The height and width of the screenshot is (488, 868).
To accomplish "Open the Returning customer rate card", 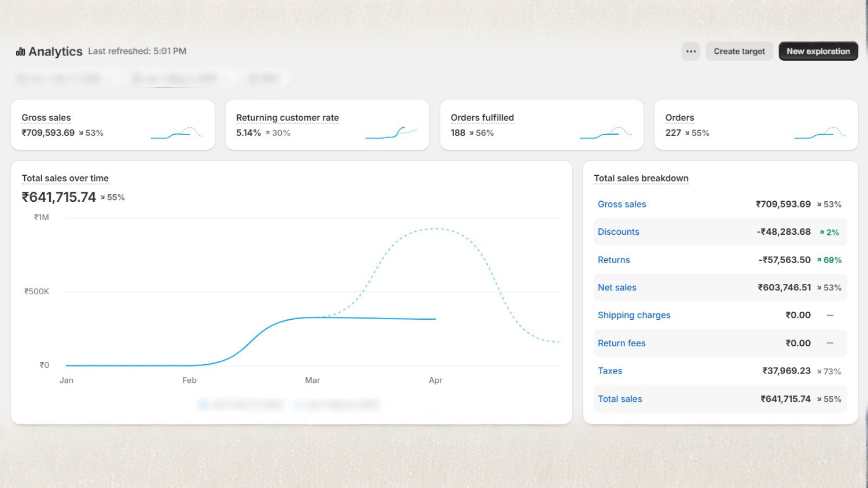I will 328,124.
